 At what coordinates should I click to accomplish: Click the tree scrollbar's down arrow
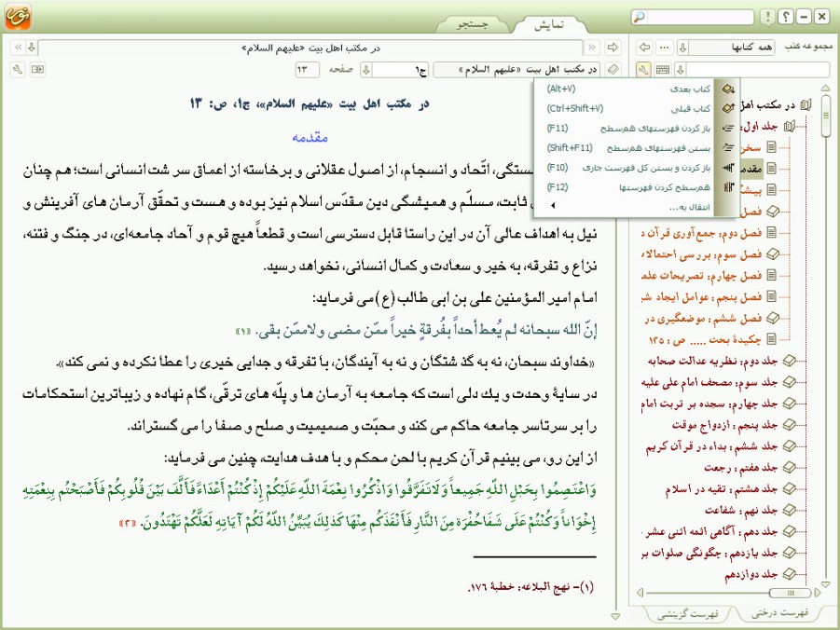pyautogui.click(x=825, y=584)
